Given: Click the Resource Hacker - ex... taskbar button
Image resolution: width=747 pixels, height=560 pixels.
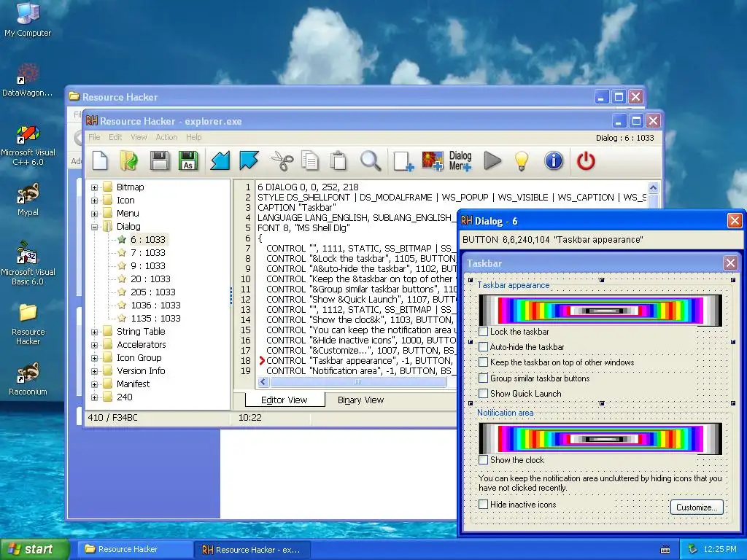Looking at the screenshot, I should click(x=252, y=550).
